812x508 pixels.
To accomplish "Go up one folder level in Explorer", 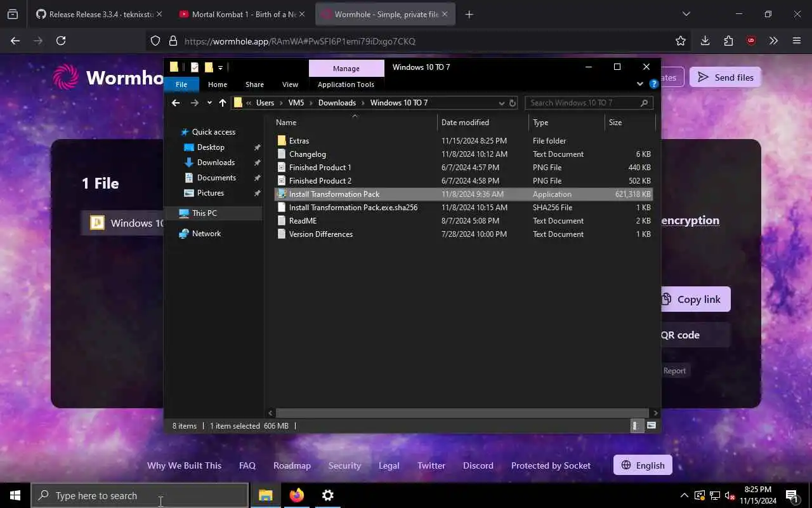I will coord(222,103).
